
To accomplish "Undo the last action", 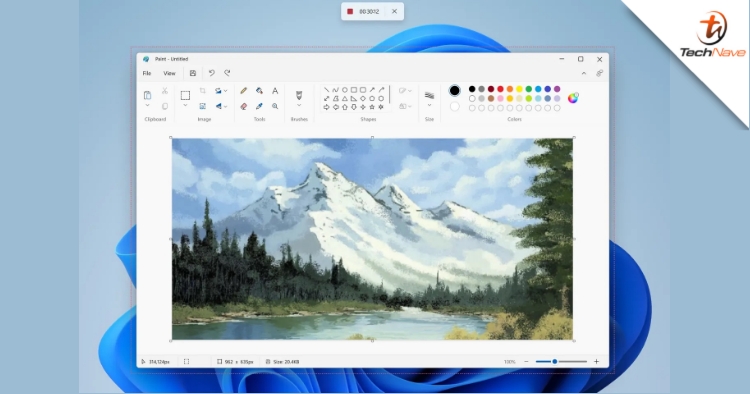I will pos(211,73).
